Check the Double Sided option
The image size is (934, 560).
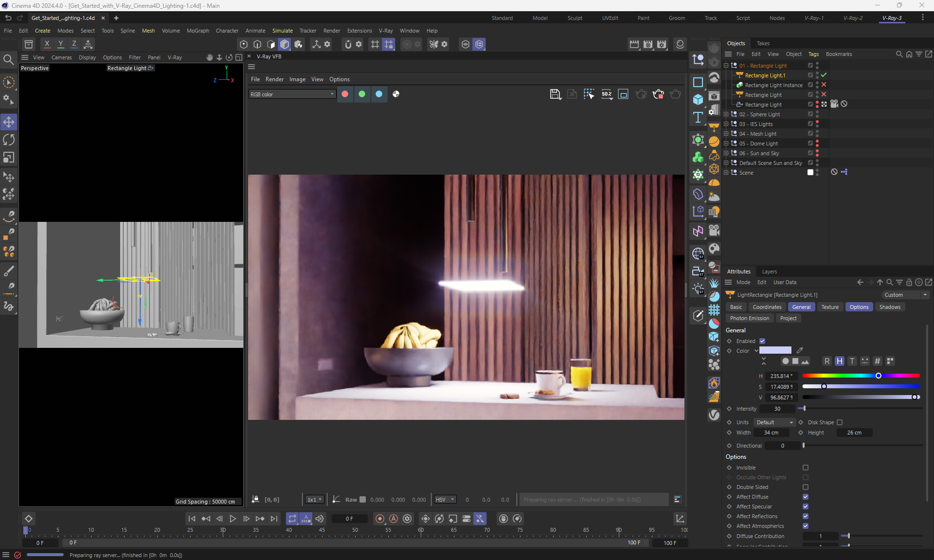coord(806,487)
